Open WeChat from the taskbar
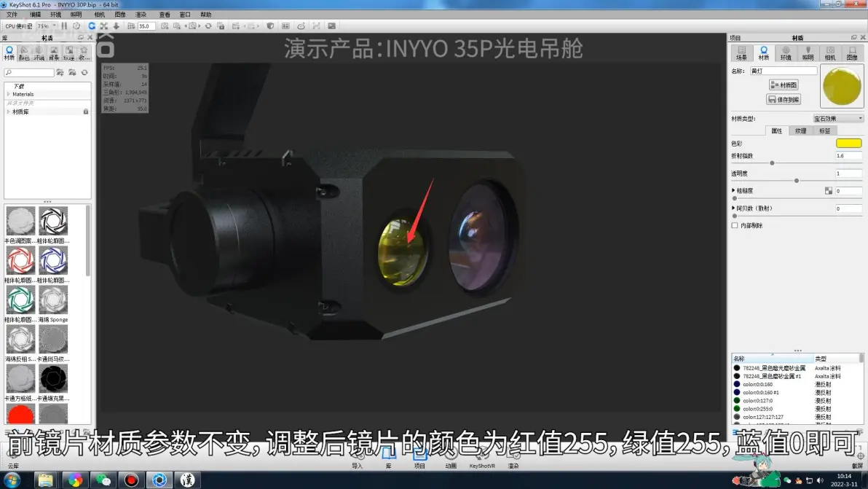The width and height of the screenshot is (868, 489). [103, 480]
